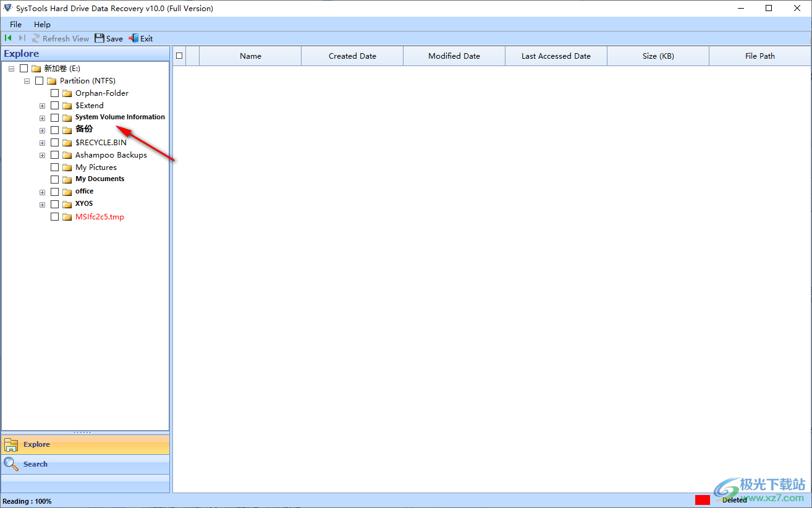Click the Reading : 100% status text

27,501
